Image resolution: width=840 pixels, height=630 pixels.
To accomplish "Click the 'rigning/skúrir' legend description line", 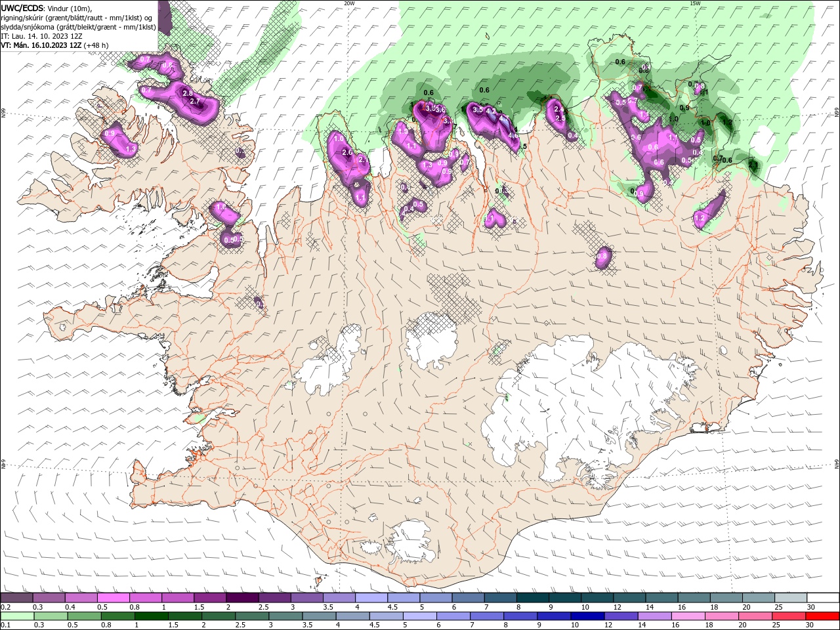I will tap(77, 18).
